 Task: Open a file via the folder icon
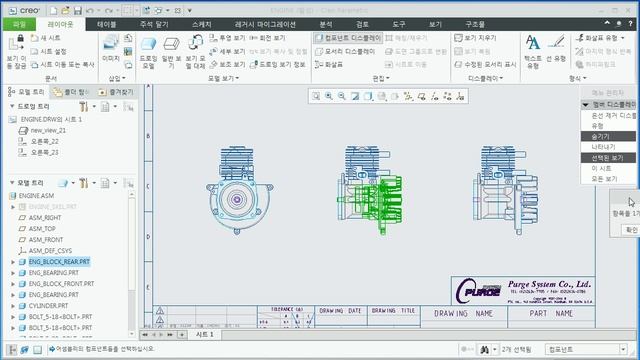pyautogui.click(x=65, y=11)
